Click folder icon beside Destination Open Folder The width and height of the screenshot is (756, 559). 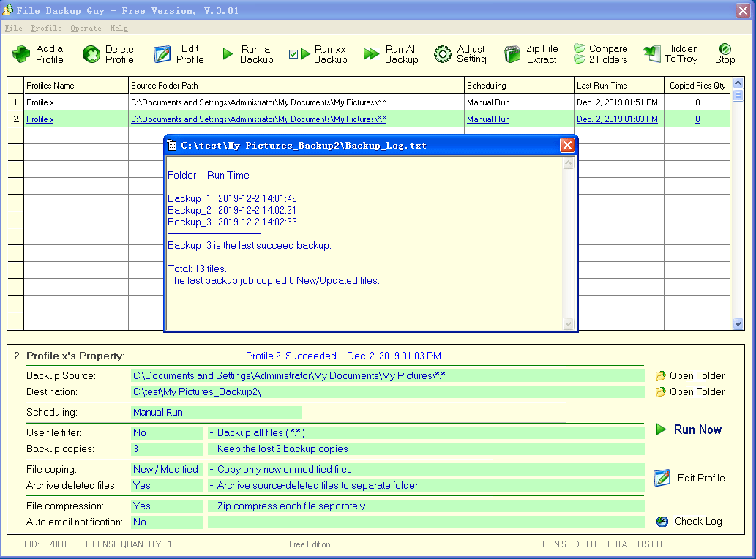(x=660, y=392)
